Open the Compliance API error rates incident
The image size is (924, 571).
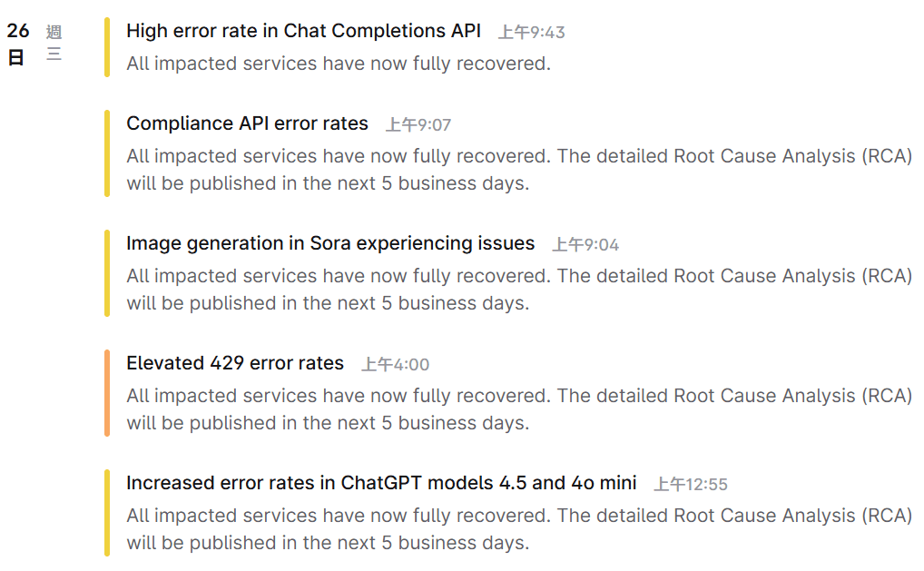pos(247,123)
